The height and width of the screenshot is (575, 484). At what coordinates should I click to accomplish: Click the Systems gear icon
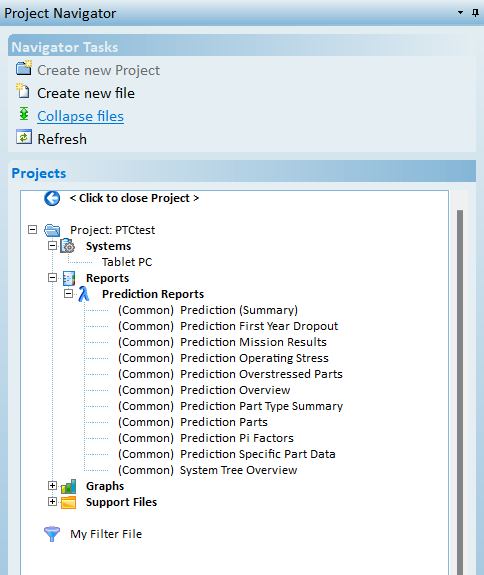(68, 246)
